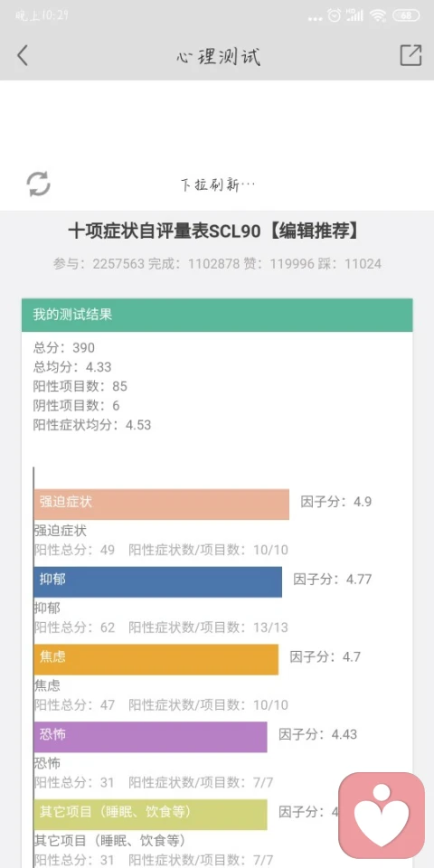Image resolution: width=434 pixels, height=868 pixels.
Task: Tap the back arrow in header
Action: point(22,56)
